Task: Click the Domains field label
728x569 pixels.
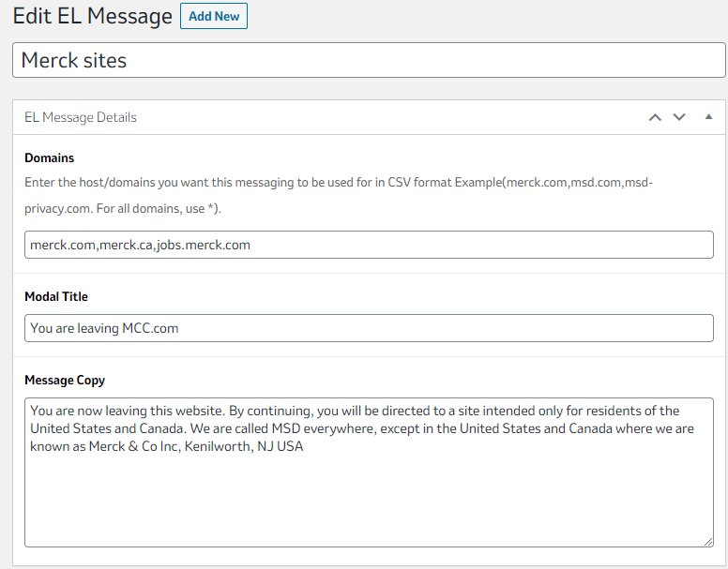Action: tap(49, 158)
